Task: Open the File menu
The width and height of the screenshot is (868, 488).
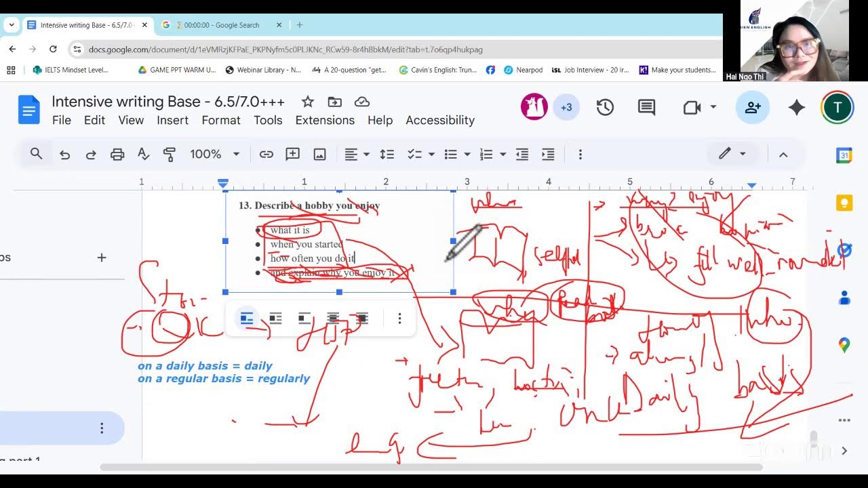Action: [x=61, y=120]
